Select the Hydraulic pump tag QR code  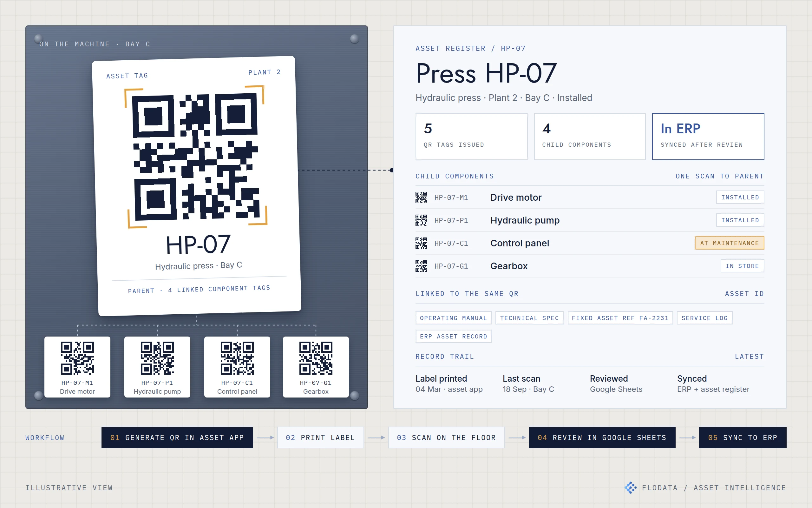click(x=157, y=358)
